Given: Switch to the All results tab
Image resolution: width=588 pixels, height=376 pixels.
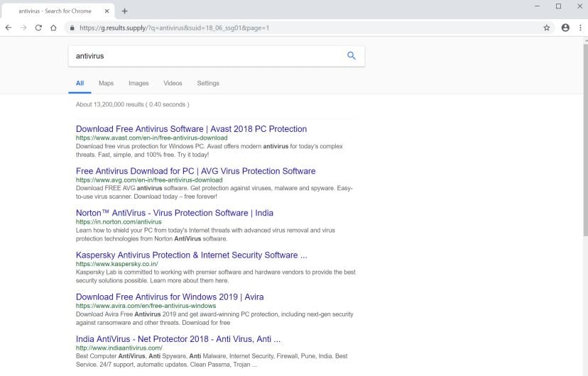Looking at the screenshot, I should click(80, 83).
